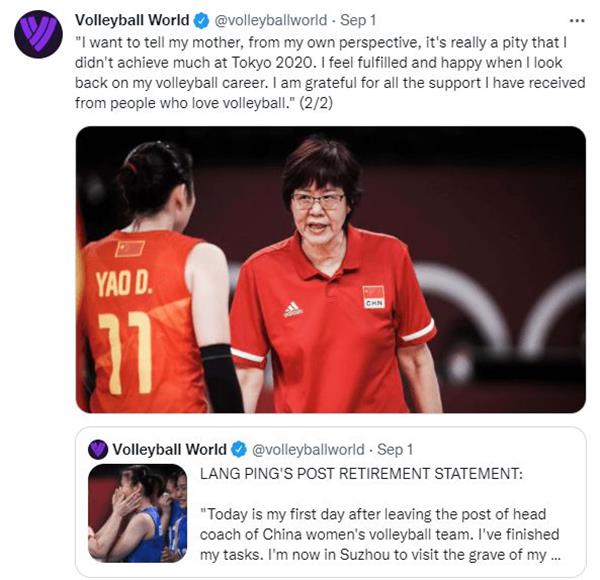Click the YAO D. jersey number 11
This screenshot has height=580, width=600.
pyautogui.click(x=125, y=353)
